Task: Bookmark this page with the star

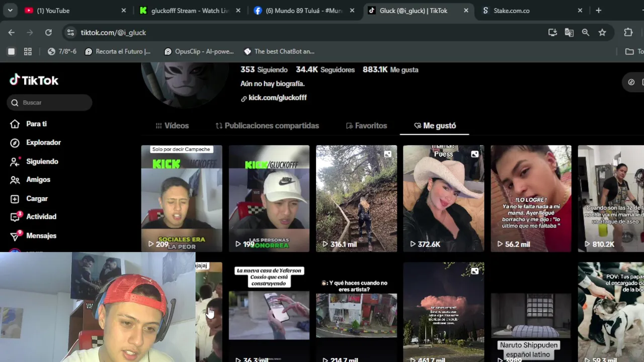Action: 602,32
